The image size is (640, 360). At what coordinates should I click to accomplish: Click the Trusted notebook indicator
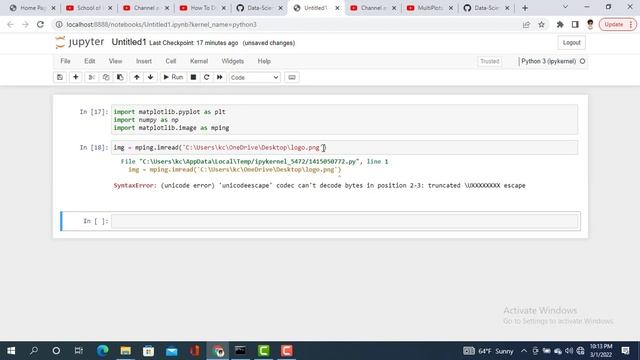[489, 61]
